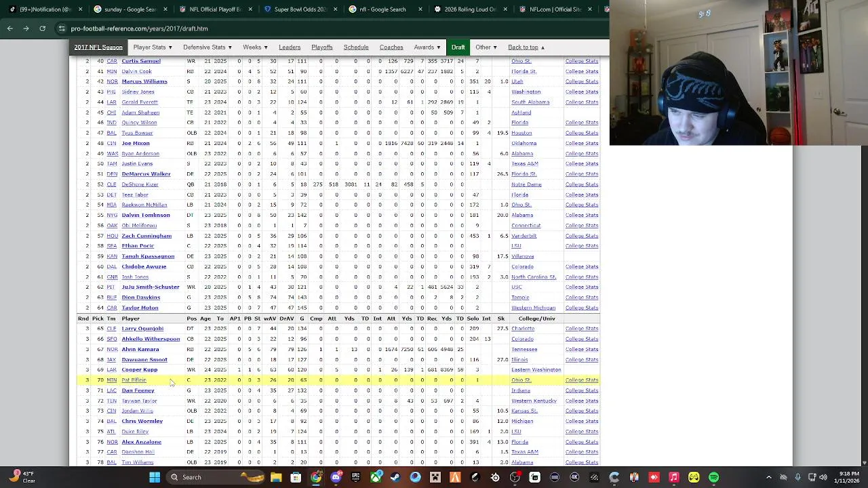The image size is (868, 488).
Task: Close the TikTok Notification tab
Action: (x=81, y=9)
